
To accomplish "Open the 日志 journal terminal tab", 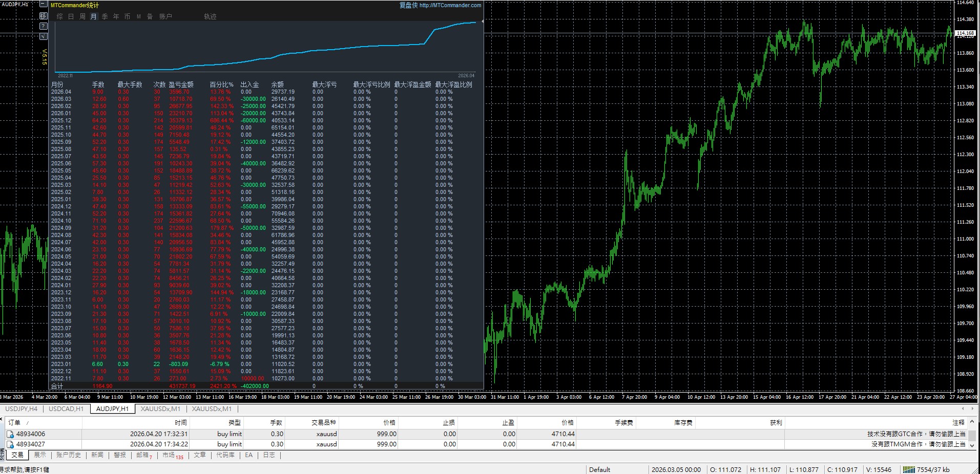I will tap(269, 455).
